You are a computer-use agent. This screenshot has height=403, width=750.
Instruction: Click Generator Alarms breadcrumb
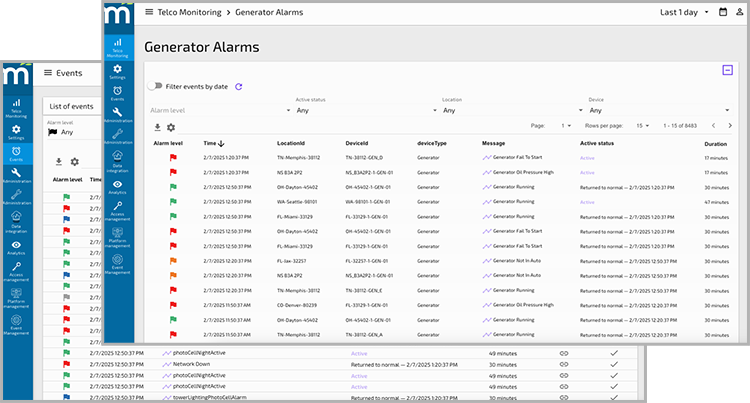(269, 12)
